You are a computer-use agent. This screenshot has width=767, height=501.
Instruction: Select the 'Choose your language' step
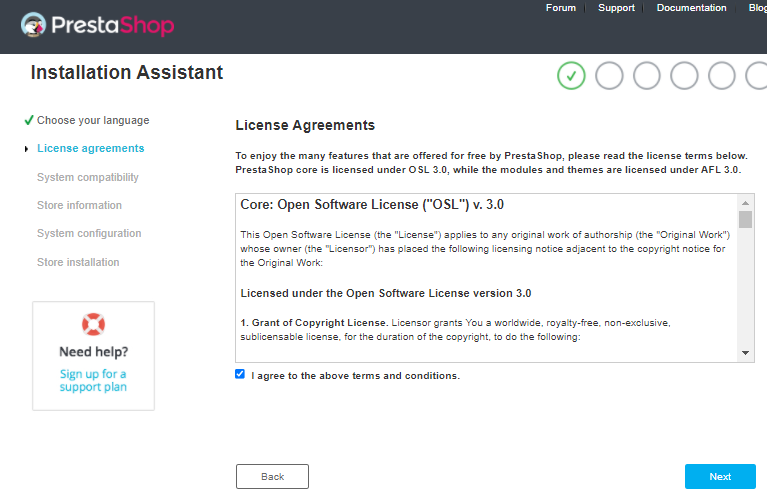coord(93,120)
